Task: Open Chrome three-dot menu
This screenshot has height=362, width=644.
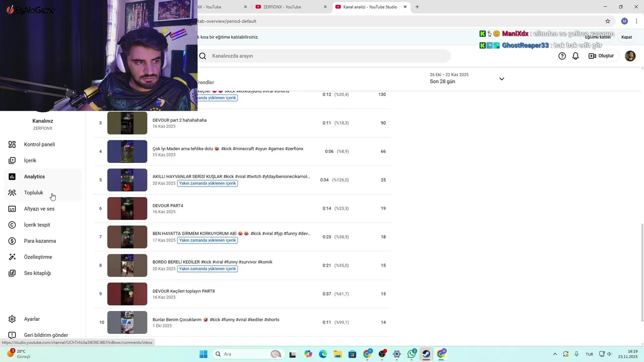Action: [x=636, y=21]
